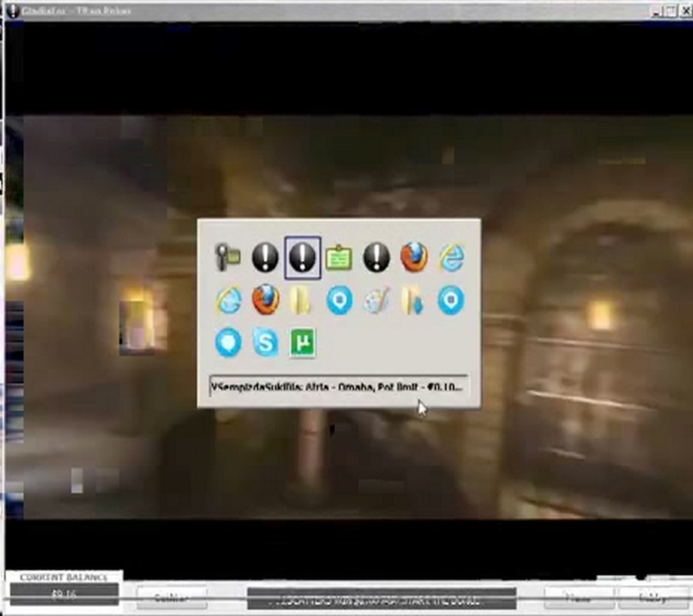The width and height of the screenshot is (693, 616).
Task: Switch to the Skype application icon
Action: (266, 343)
